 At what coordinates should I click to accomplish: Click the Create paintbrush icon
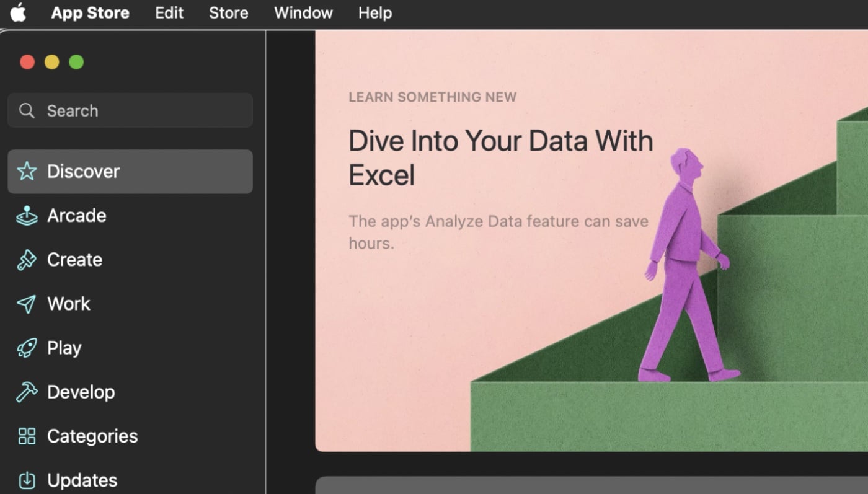coord(27,260)
